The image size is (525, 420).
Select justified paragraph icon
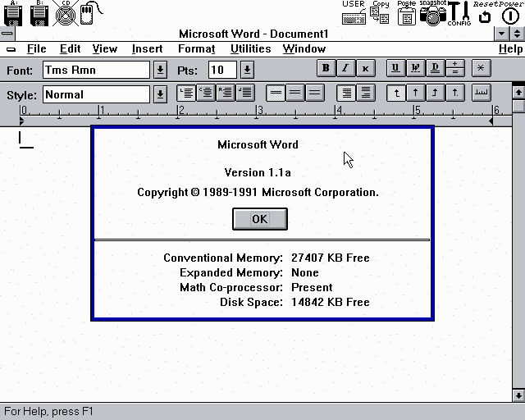pyautogui.click(x=245, y=93)
